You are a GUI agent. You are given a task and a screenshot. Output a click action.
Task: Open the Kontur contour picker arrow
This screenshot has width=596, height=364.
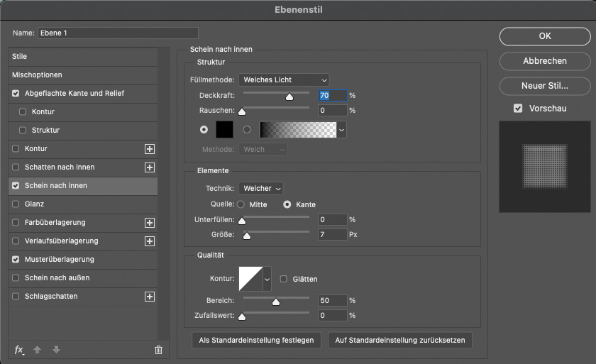267,279
